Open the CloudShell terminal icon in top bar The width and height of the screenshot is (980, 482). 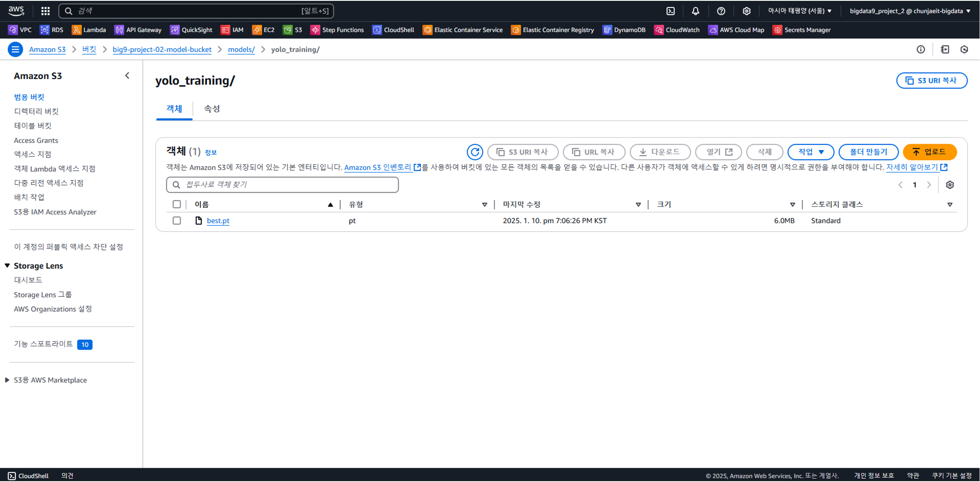[670, 11]
